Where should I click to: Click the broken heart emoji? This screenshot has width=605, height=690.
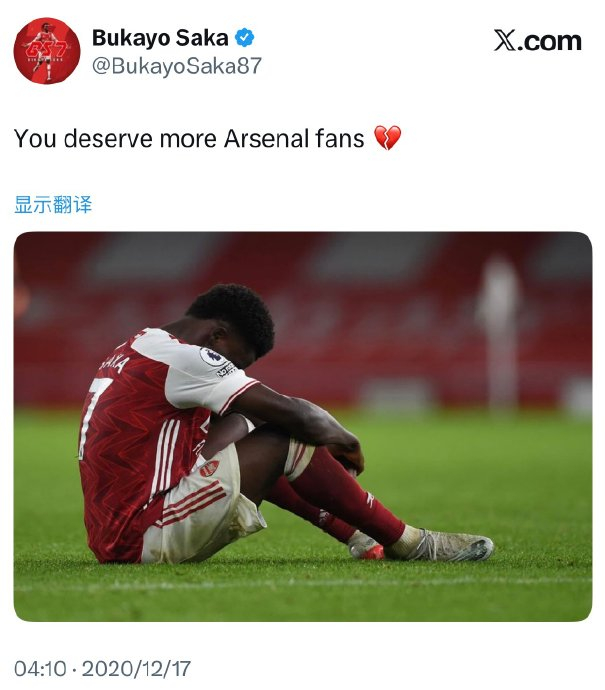point(387,138)
